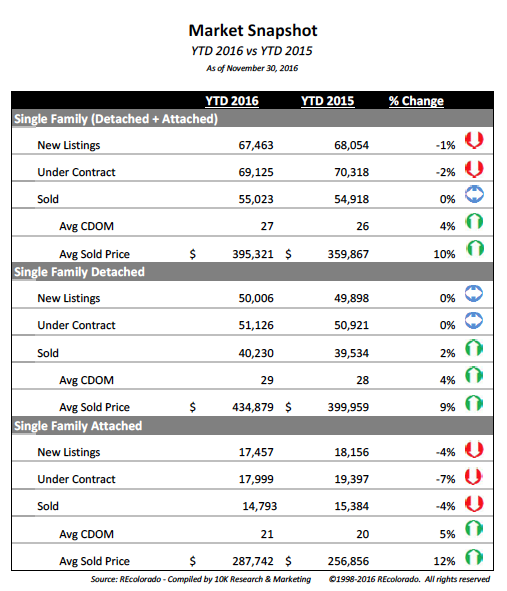
Task: Click the green up arrow beside 12% change
Action: click(474, 557)
